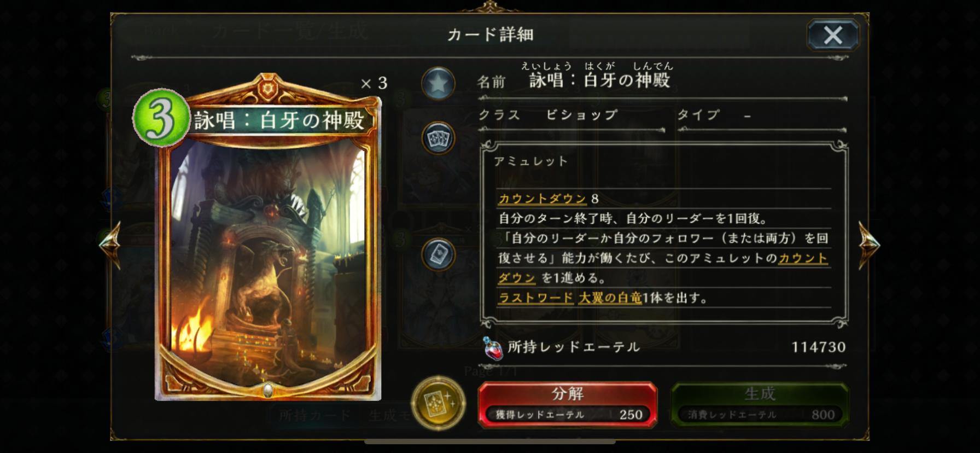Click the red ether potion icon
The width and height of the screenshot is (980, 453).
(493, 348)
